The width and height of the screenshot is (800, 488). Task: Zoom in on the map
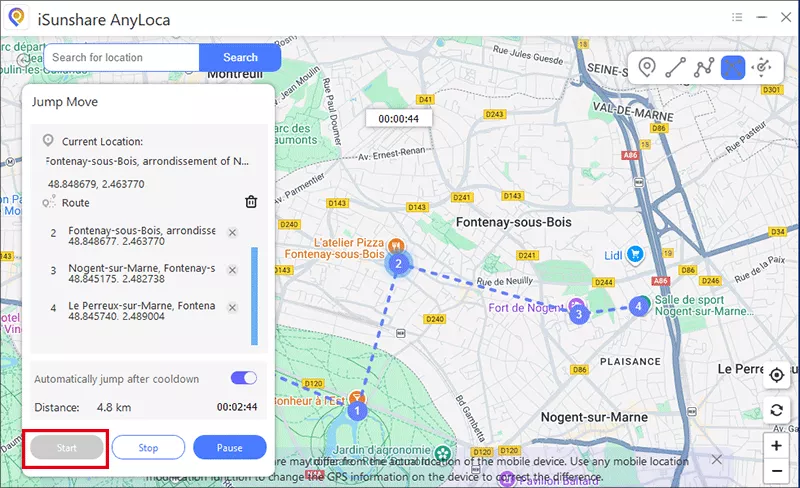pos(776,445)
